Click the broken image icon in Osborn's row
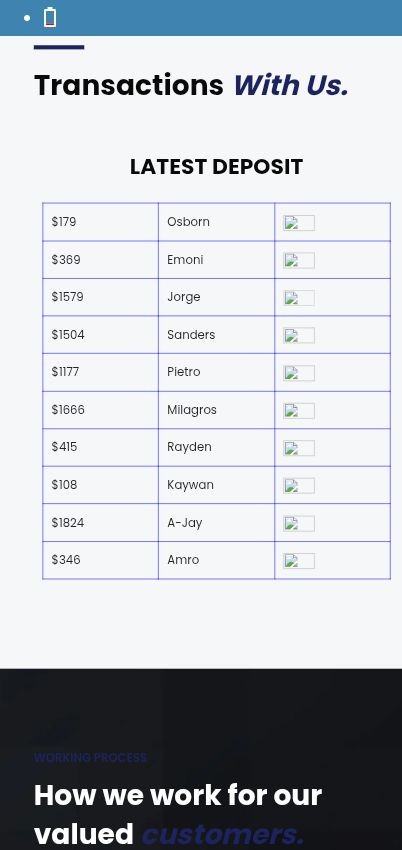The width and height of the screenshot is (402, 850). tap(299, 223)
